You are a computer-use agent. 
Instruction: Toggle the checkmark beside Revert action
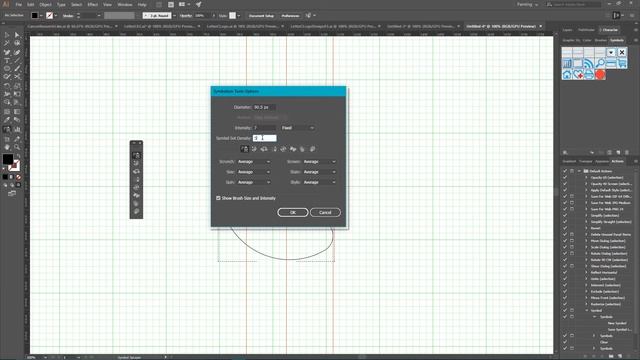pyautogui.click(x=565, y=228)
